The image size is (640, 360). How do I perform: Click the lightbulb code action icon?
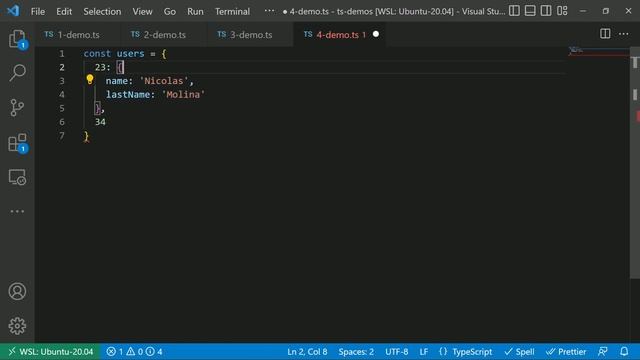point(90,80)
